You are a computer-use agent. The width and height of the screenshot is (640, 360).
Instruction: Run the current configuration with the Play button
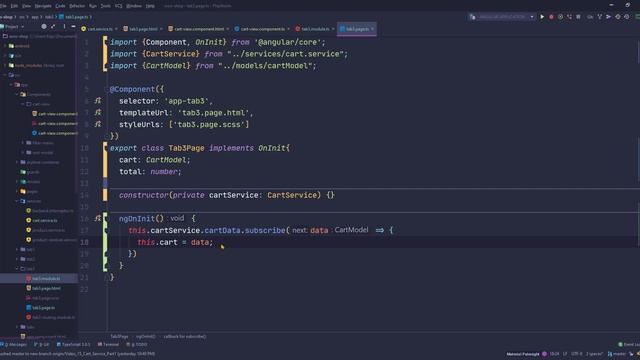542,17
